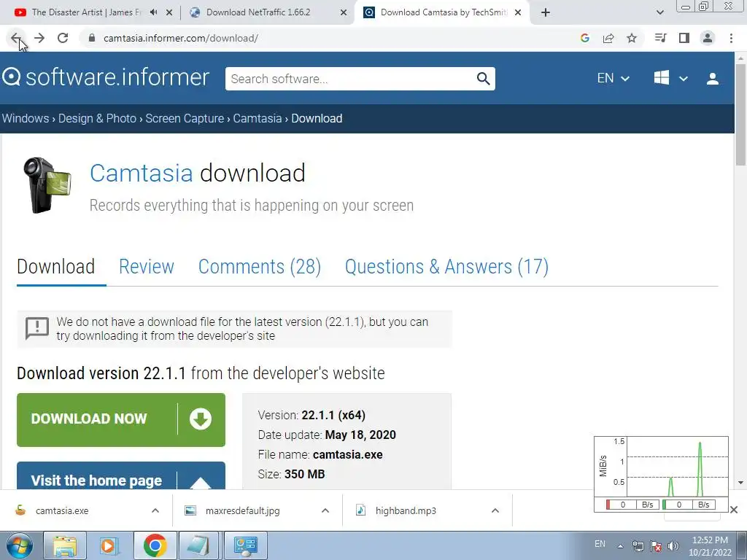Viewport: 747px width, 560px height.
Task: Open the Comments (28) tab
Action: tap(260, 266)
